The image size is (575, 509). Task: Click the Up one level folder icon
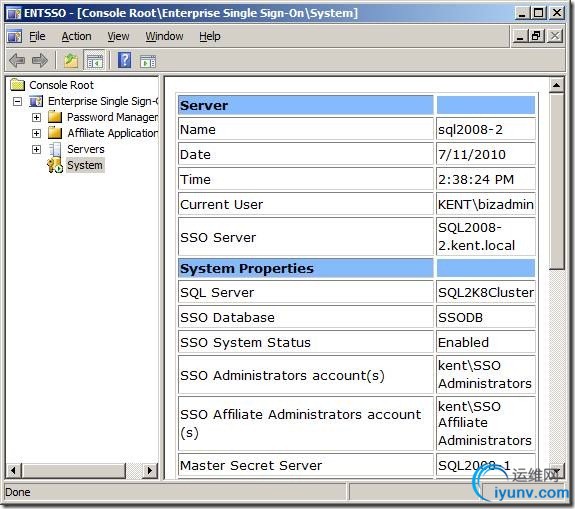click(71, 61)
